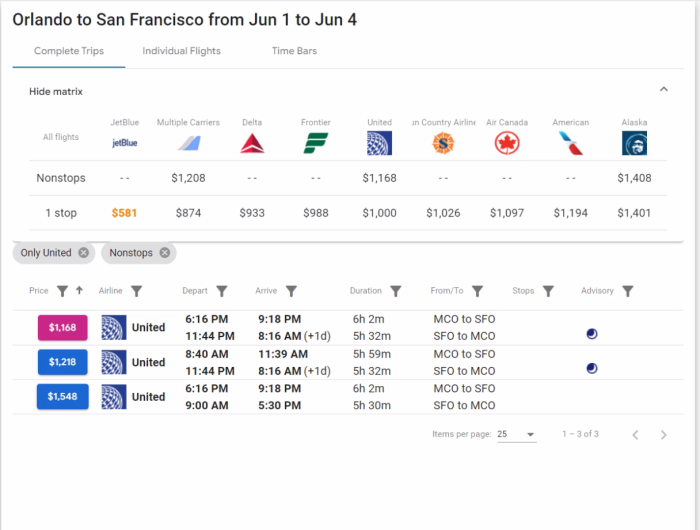Open the From/To column filter icon

point(478,291)
